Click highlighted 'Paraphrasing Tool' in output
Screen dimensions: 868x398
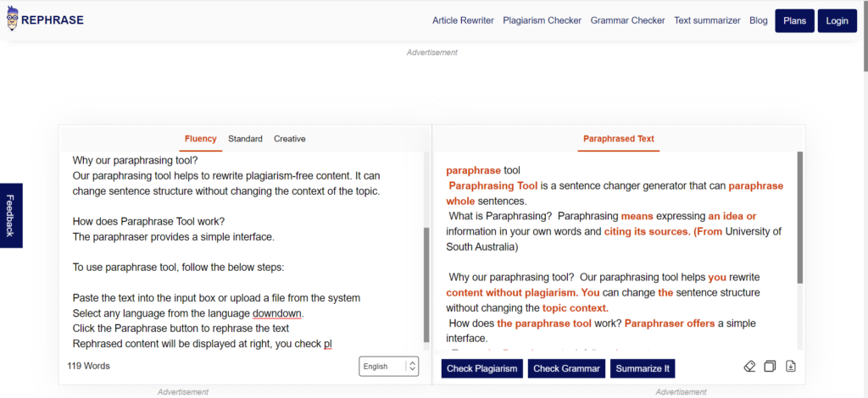(x=493, y=185)
